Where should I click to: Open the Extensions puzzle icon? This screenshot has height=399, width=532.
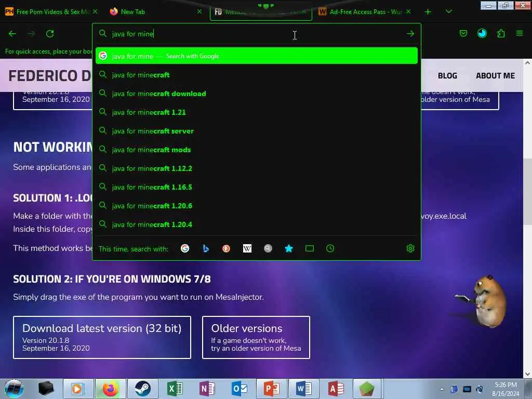point(501,33)
